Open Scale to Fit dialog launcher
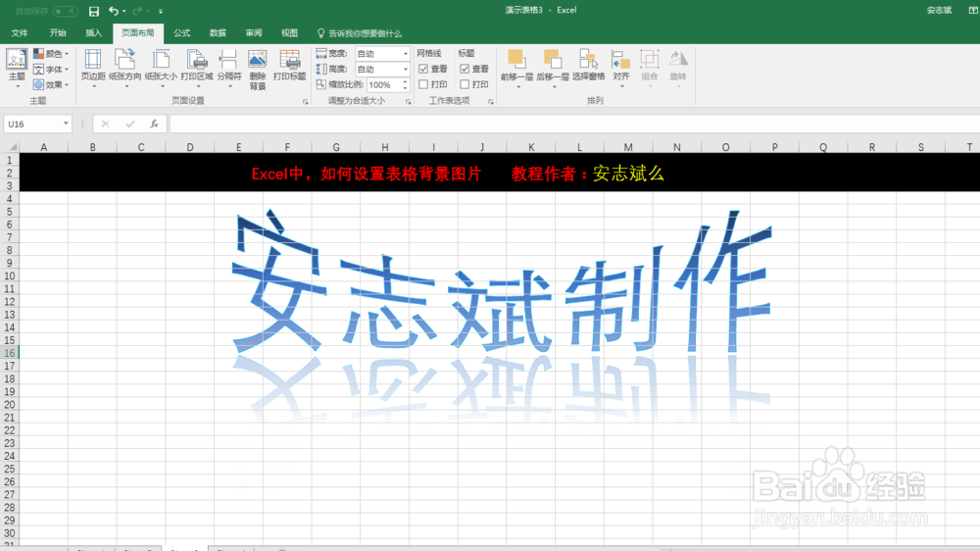980x551 pixels. click(x=408, y=101)
